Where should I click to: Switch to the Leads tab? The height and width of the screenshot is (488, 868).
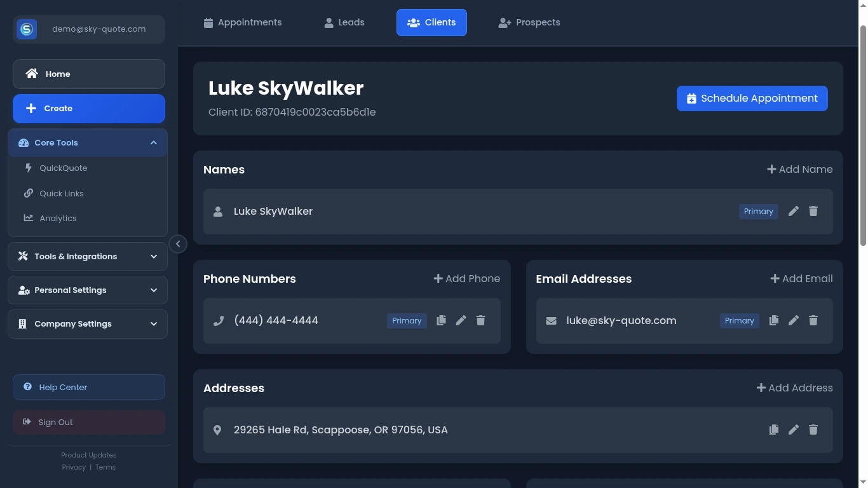click(344, 22)
